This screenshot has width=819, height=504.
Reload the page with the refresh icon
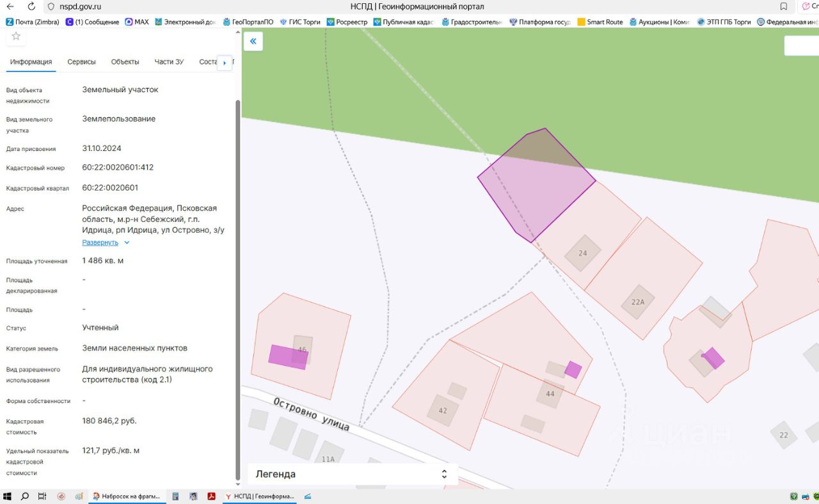(x=32, y=6)
